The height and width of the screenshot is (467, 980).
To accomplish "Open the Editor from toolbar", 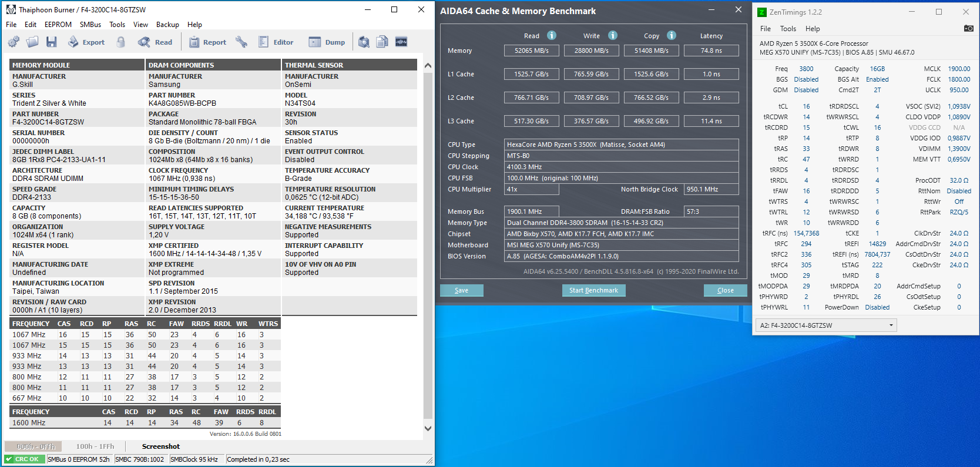I will point(276,42).
